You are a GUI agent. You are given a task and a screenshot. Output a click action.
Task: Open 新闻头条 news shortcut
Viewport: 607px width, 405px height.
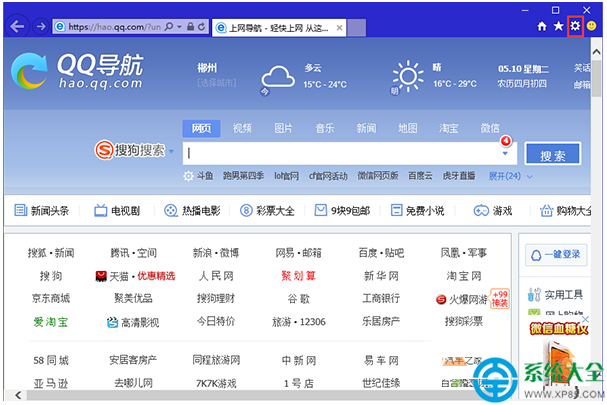pyautogui.click(x=41, y=211)
